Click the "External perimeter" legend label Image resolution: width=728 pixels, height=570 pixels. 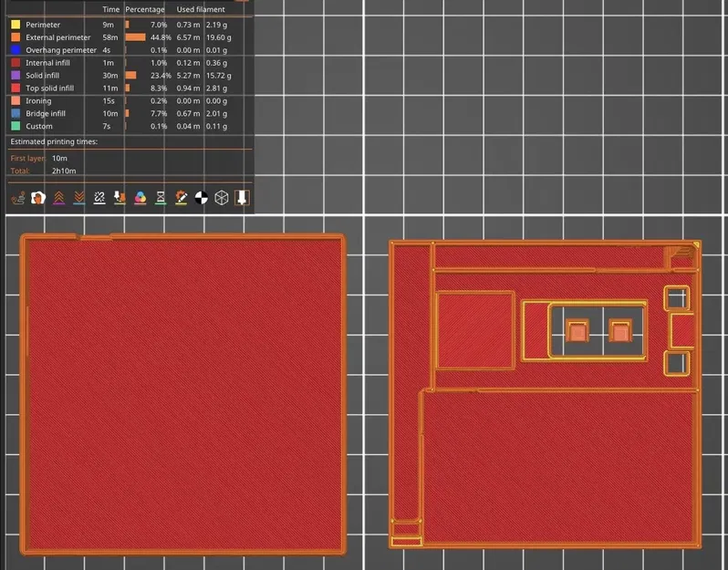coord(58,37)
